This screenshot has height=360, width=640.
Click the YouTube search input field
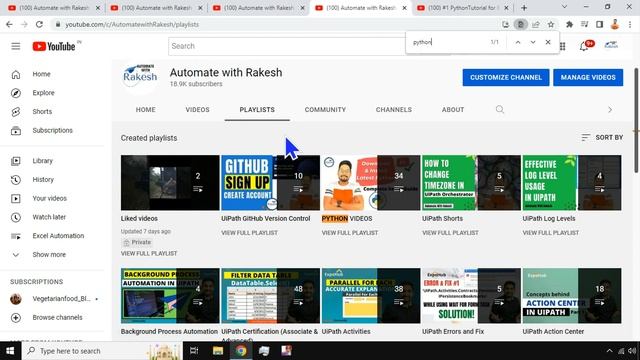pyautogui.click(x=287, y=46)
